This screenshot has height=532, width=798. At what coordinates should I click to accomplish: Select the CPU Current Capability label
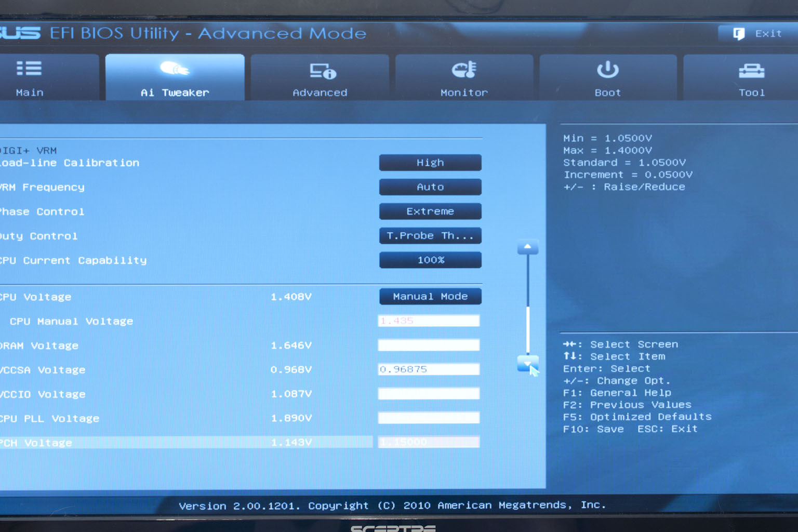coord(73,260)
